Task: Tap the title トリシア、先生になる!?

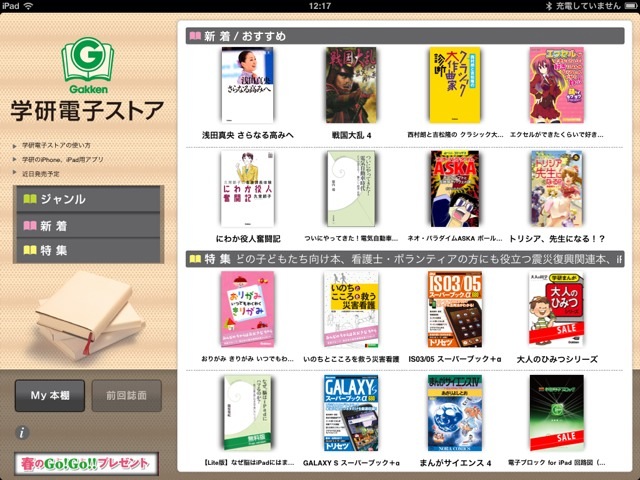Action: tap(557, 239)
